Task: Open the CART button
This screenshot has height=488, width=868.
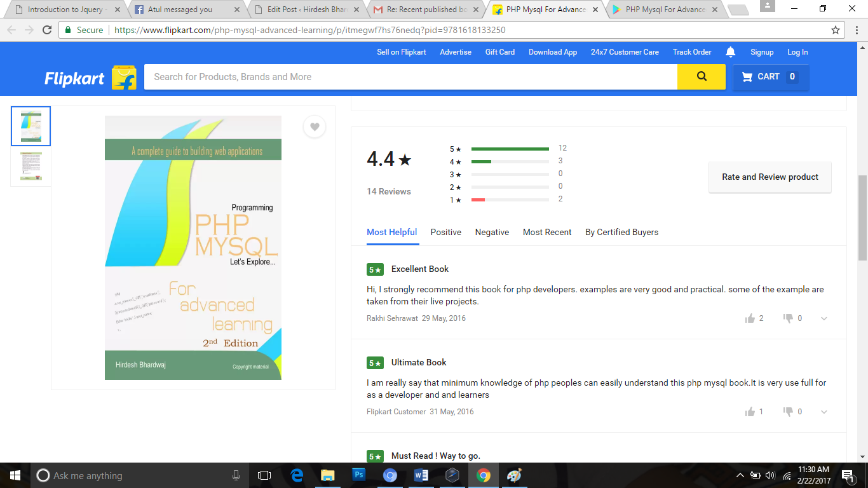Action: coord(771,77)
